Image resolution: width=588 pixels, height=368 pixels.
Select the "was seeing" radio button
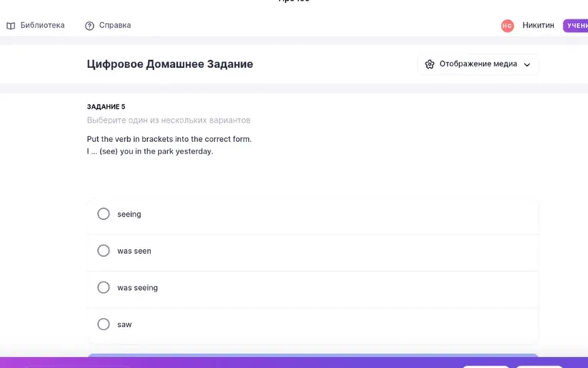[x=103, y=287]
